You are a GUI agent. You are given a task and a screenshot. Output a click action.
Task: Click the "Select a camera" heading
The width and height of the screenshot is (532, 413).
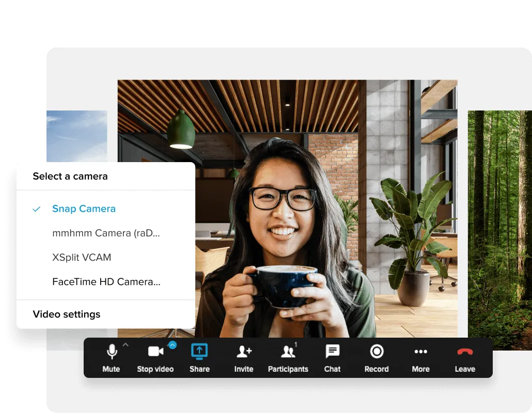click(x=70, y=177)
